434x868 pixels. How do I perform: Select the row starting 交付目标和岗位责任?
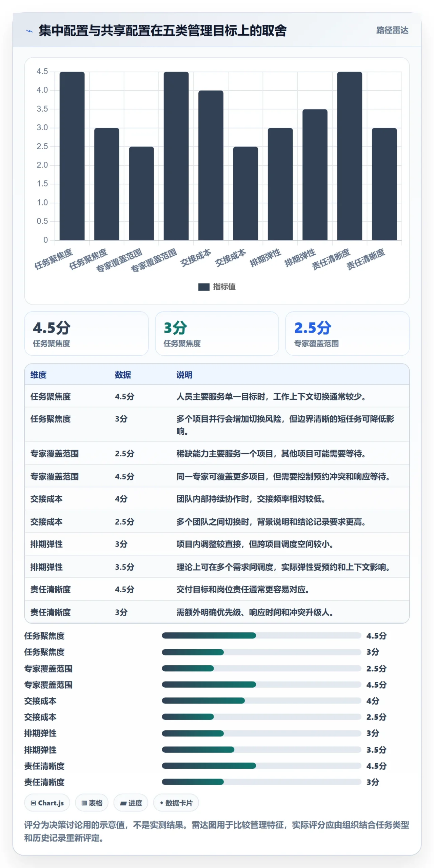coord(217,589)
